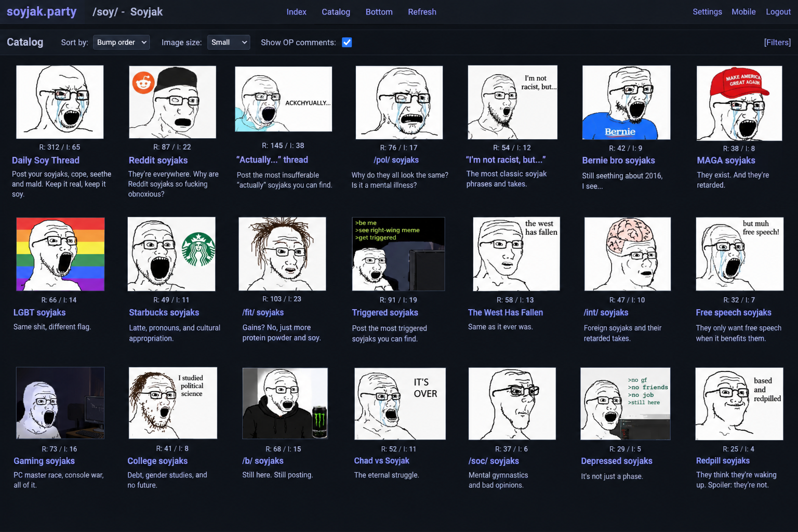
Task: Open the exposed brain /int/ thumbnail
Action: [x=628, y=254]
